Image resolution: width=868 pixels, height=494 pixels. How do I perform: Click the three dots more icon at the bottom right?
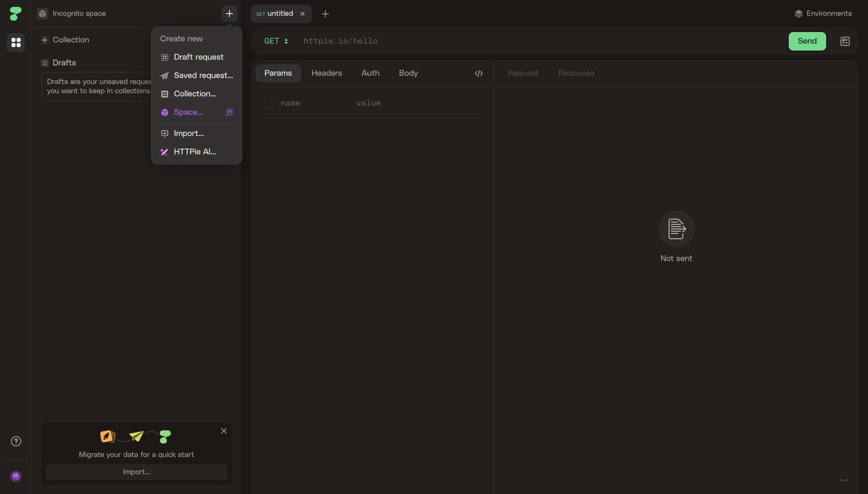pos(844,480)
